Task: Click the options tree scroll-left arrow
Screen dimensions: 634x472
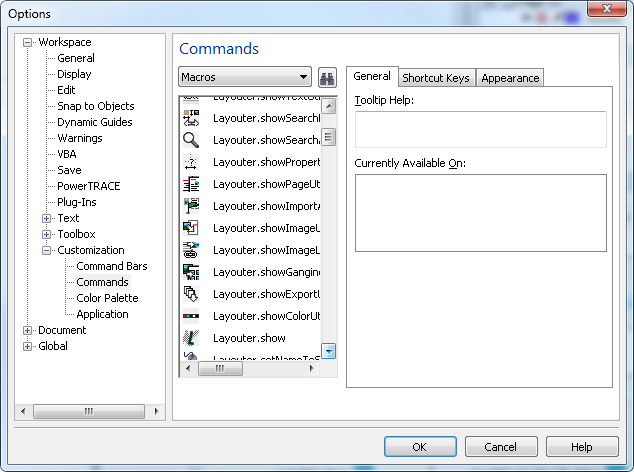Action: (x=23, y=411)
